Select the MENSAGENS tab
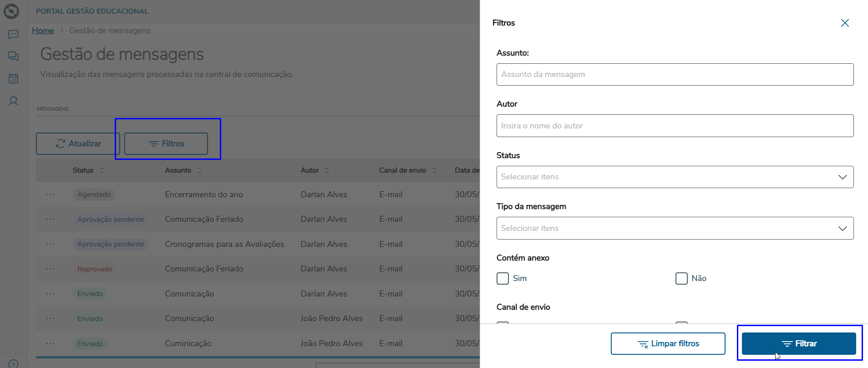The height and width of the screenshot is (368, 868). [x=53, y=109]
